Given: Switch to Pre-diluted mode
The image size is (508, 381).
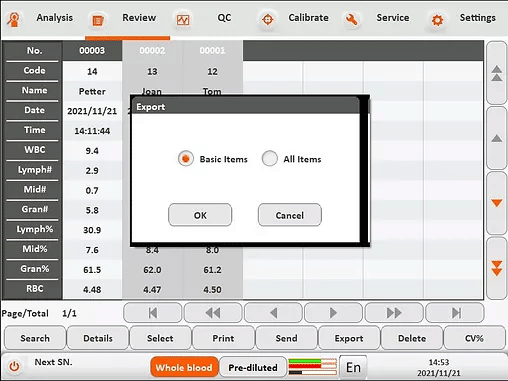Looking at the screenshot, I should pyautogui.click(x=253, y=367).
